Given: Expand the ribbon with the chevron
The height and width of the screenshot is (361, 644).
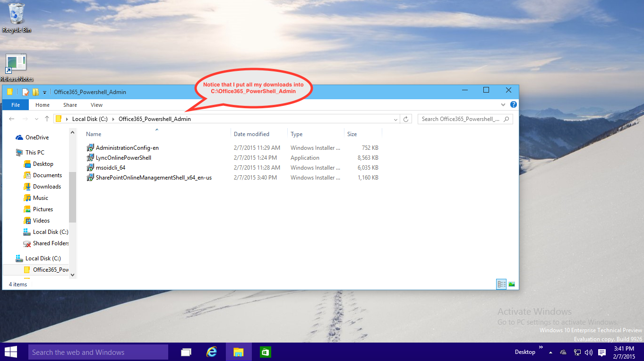Looking at the screenshot, I should click(x=503, y=104).
